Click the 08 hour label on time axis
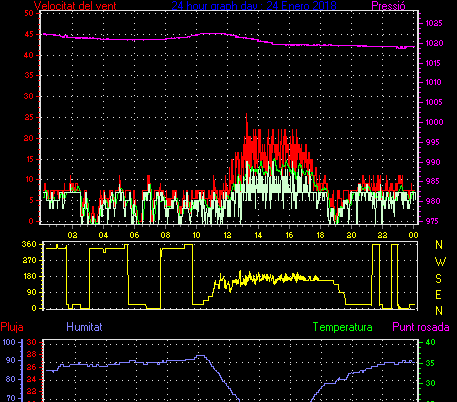Screen dimensions: 457x402 click(165, 235)
